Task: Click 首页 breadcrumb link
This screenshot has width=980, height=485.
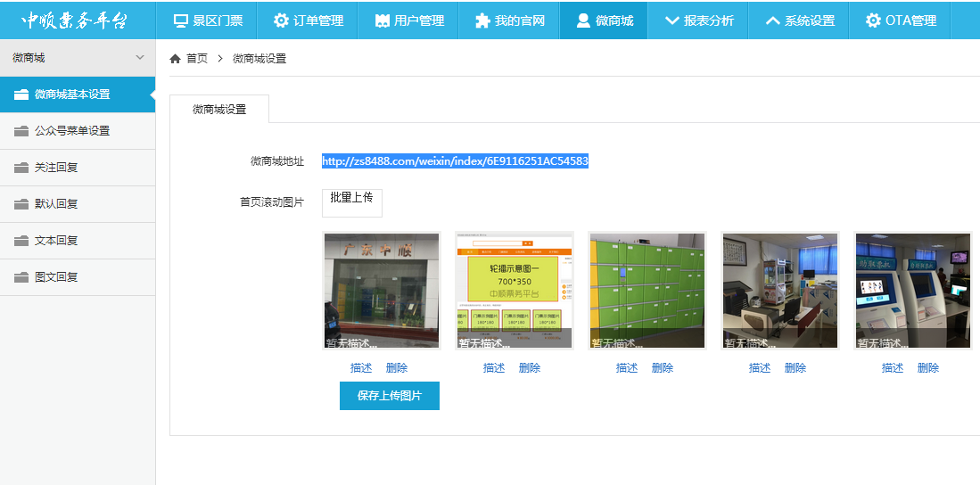Action: click(197, 59)
